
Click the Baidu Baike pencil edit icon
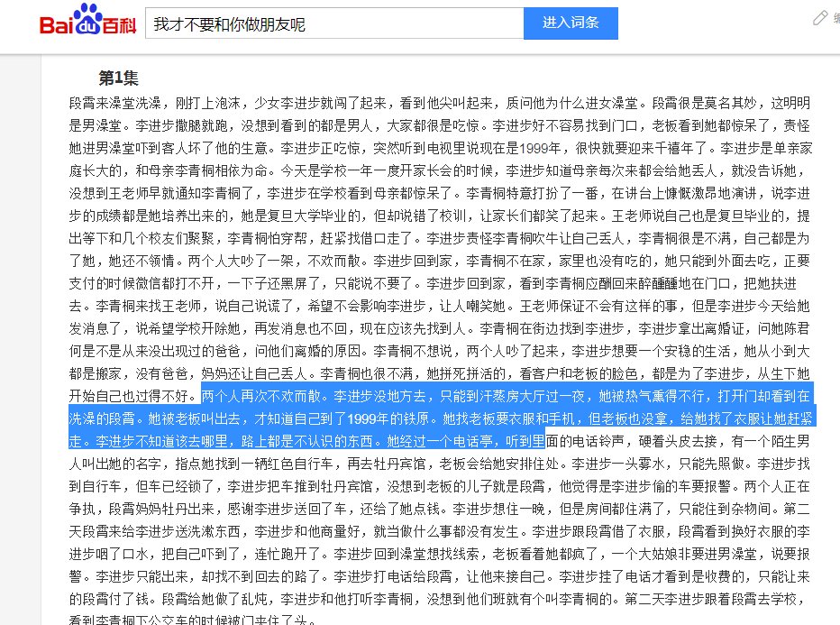[818, 16]
